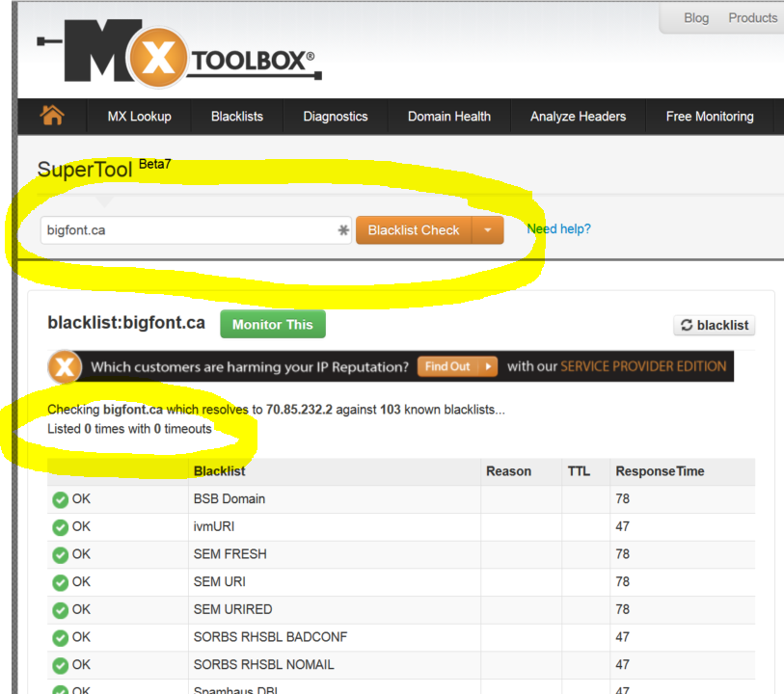Screen dimensions: 784x694
Task: Click response time 47 in ivmURI row
Action: (622, 526)
